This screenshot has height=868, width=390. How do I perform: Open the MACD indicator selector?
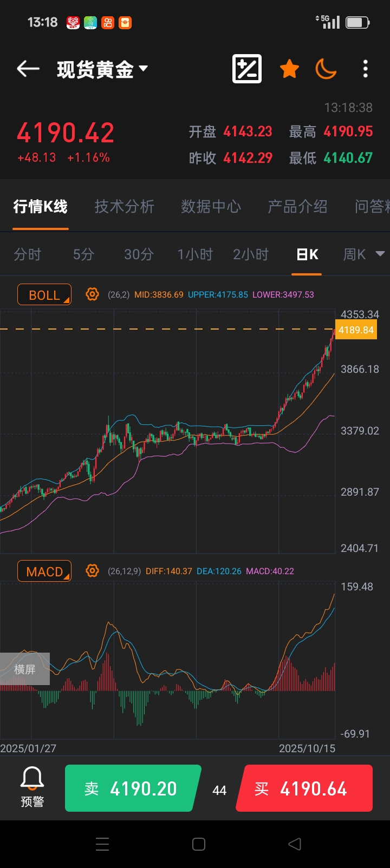pos(44,571)
